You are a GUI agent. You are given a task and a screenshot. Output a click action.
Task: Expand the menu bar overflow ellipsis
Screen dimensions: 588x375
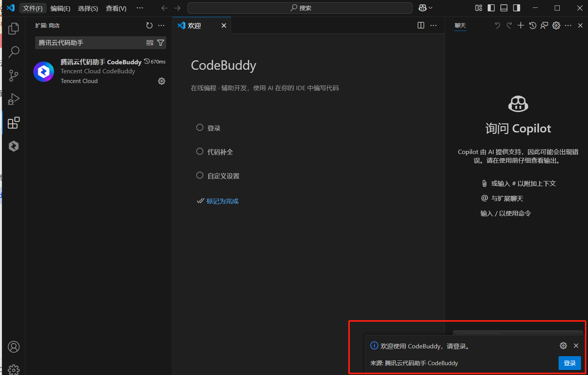coord(140,8)
